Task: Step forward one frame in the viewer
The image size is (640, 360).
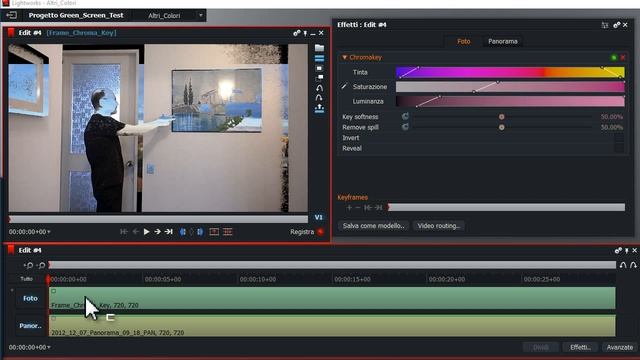Action: [157, 232]
